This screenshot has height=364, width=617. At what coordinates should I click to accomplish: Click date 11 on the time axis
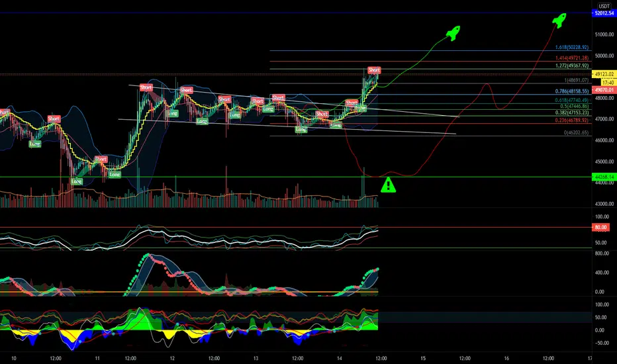(x=97, y=358)
